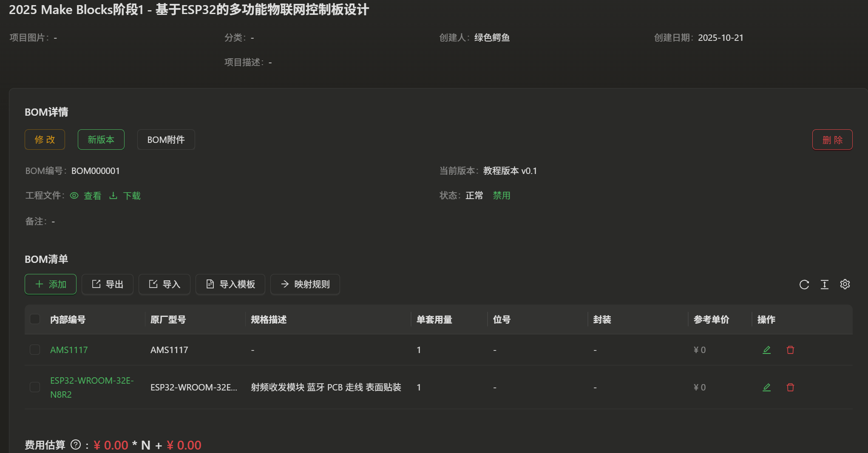Click the 映射规则 arrow icon
Image resolution: width=868 pixels, height=453 pixels.
tap(285, 284)
